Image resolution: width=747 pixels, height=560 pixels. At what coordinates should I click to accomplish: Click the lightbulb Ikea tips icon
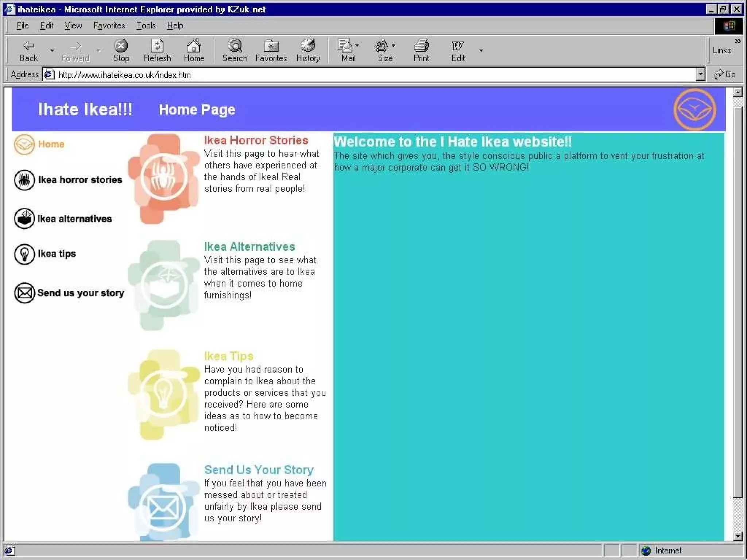click(x=24, y=254)
